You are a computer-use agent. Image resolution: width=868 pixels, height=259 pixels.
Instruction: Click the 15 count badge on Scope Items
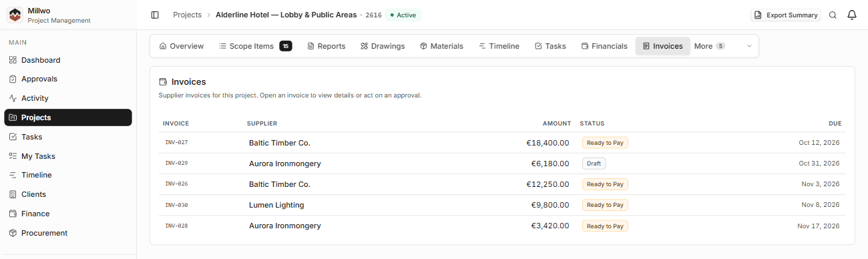click(286, 46)
